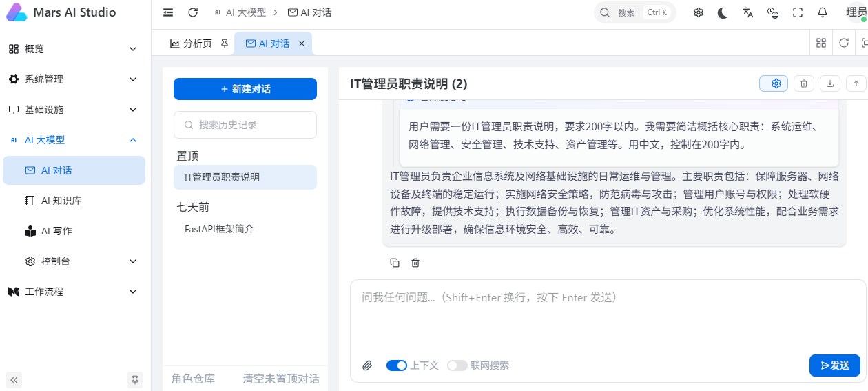The width and height of the screenshot is (868, 391).
Task: Export conversation with download icon
Action: tap(830, 83)
